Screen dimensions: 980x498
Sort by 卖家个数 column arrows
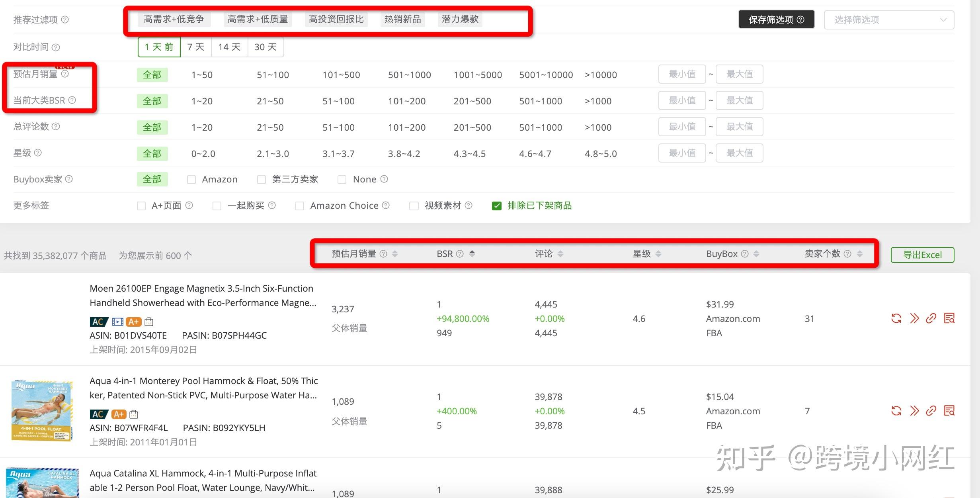860,254
